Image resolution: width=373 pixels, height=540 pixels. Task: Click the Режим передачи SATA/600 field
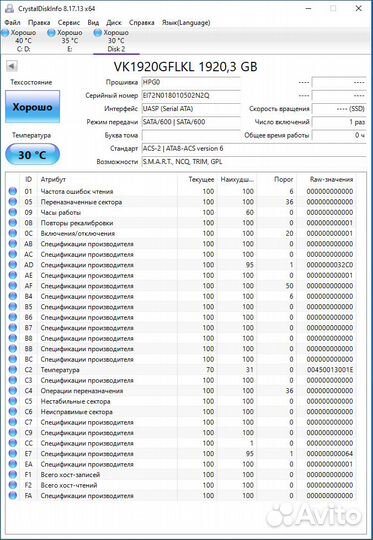pos(191,122)
